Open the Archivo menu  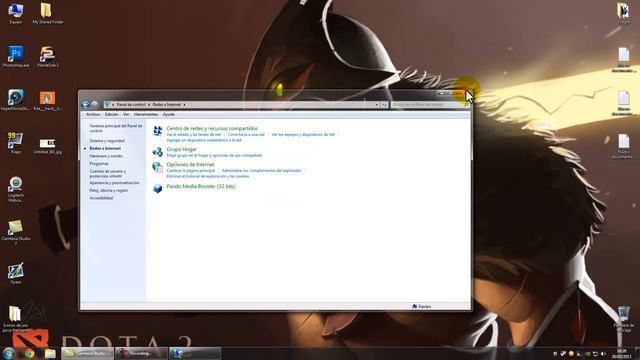click(x=93, y=115)
